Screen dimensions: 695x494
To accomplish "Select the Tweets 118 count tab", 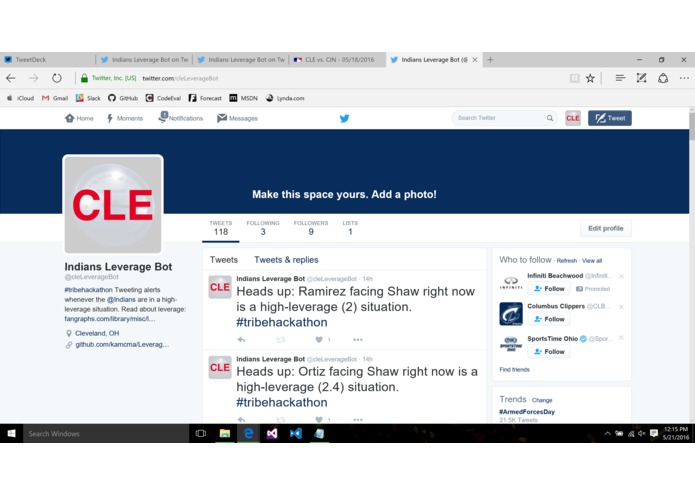I will click(221, 228).
